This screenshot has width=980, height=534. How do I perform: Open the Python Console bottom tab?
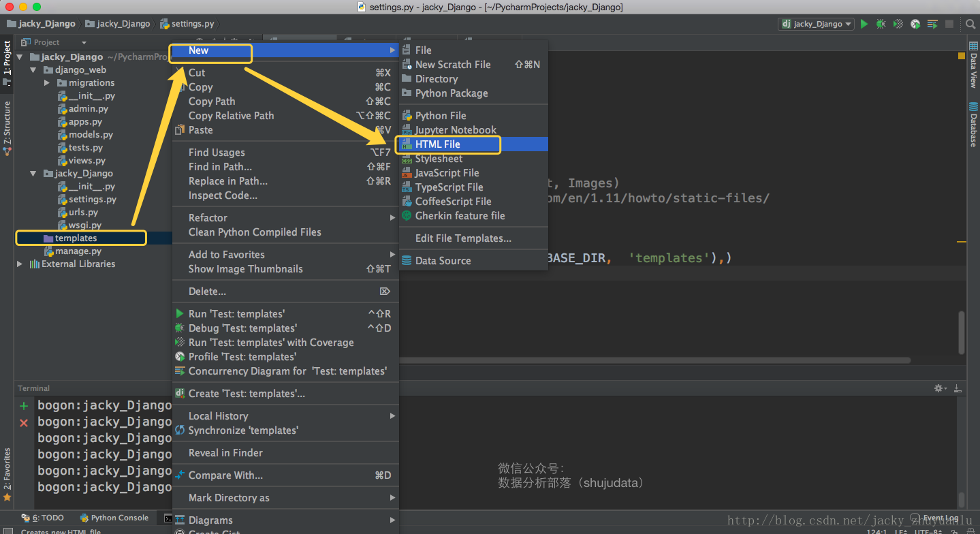point(114,518)
